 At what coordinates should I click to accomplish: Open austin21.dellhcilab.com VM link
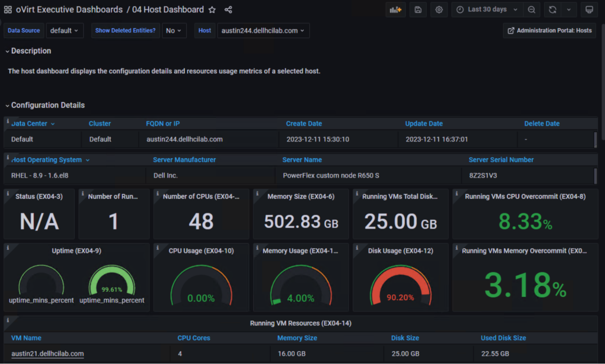pos(48,354)
